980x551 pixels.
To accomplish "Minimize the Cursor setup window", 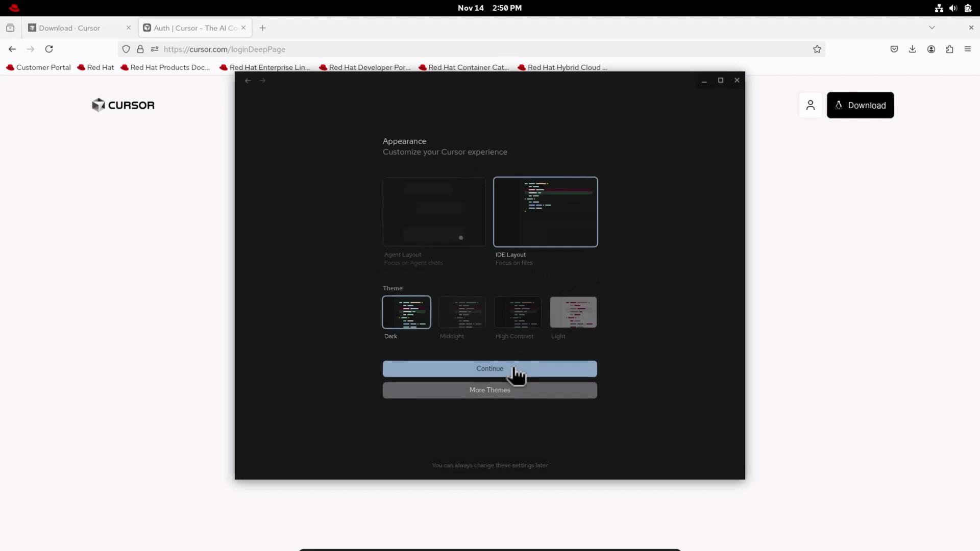I will coord(704,81).
